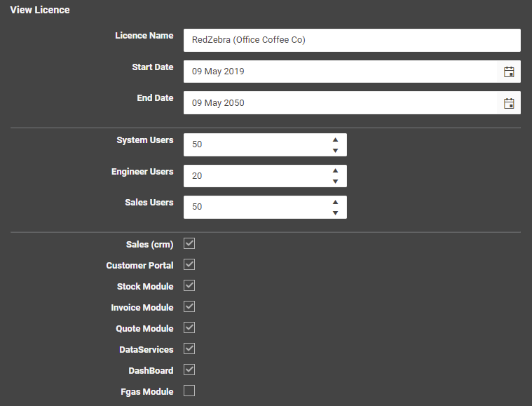Click the Start Date field showing 09 May 2019
Viewport: 532px width, 406px height.
(x=340, y=72)
